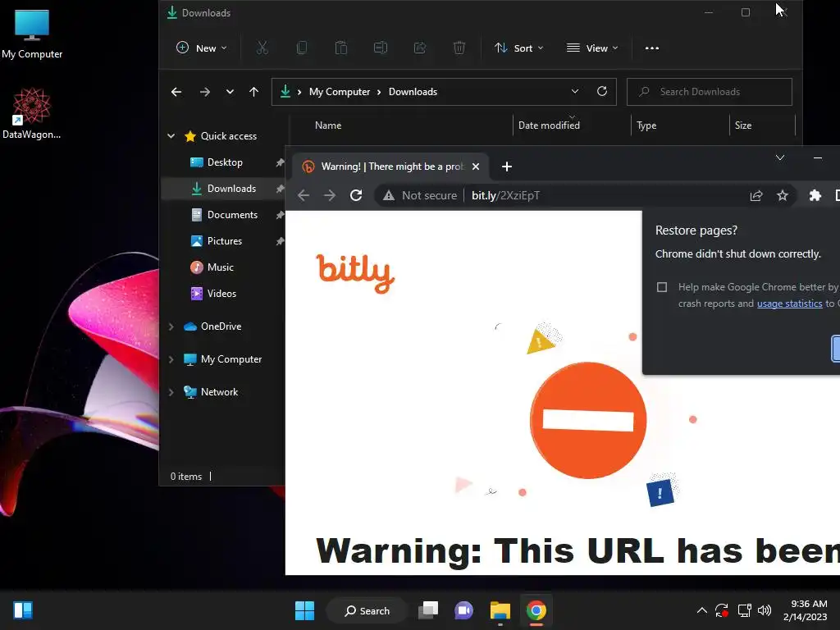This screenshot has width=840, height=630.
Task: Sort by Name column header
Action: point(328,126)
